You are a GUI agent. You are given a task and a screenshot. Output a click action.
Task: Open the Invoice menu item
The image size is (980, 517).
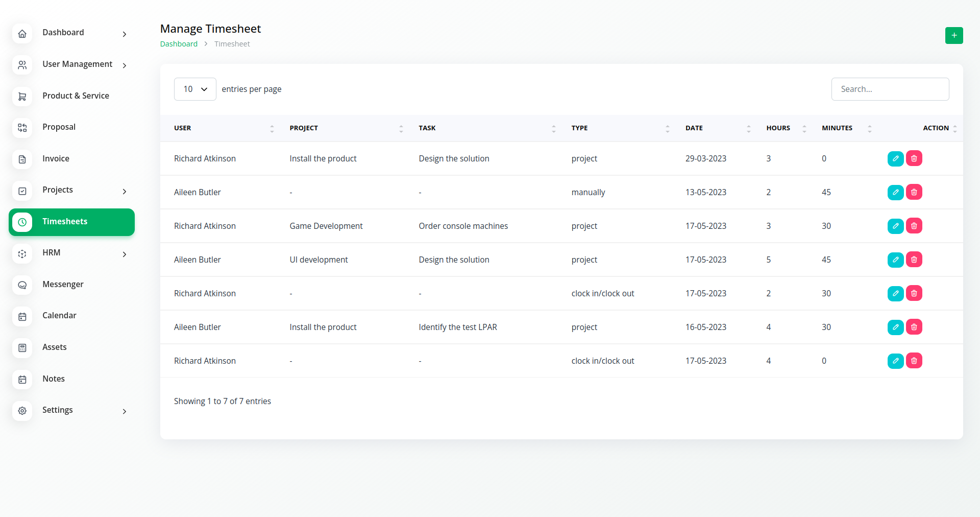56,159
